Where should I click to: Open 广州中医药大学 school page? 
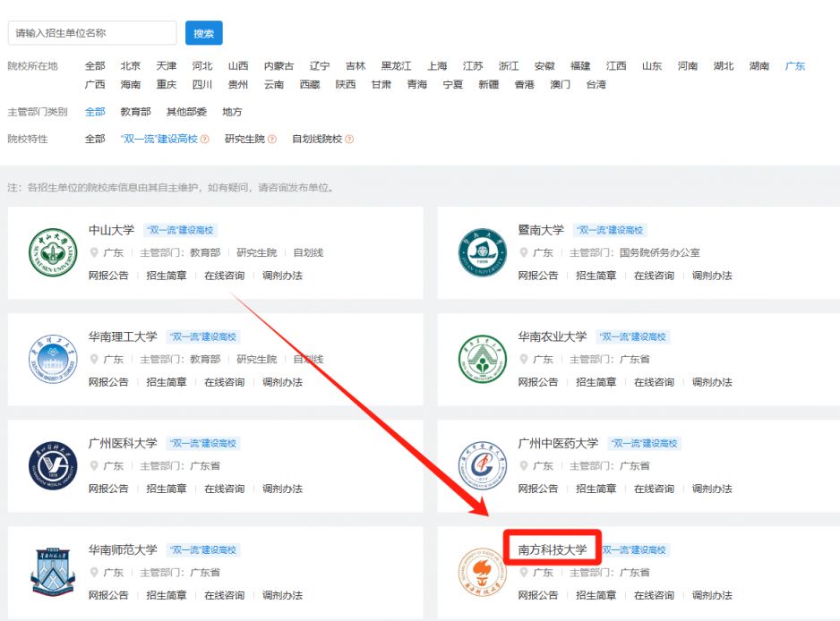pos(558,443)
